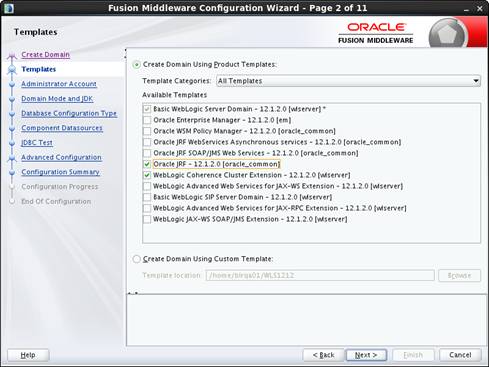Screen dimensions: 489x367
Task: Select the Templates step in sidebar
Action: click(39, 69)
